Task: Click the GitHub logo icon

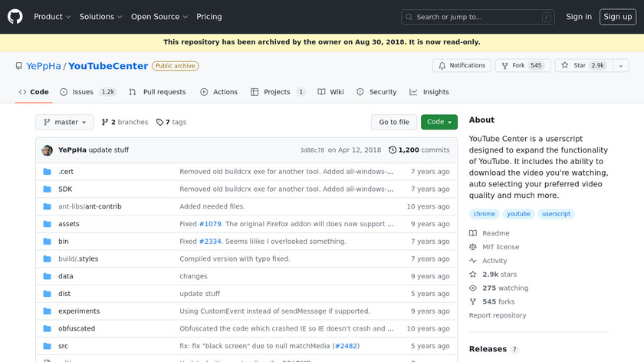Action: 15,16
